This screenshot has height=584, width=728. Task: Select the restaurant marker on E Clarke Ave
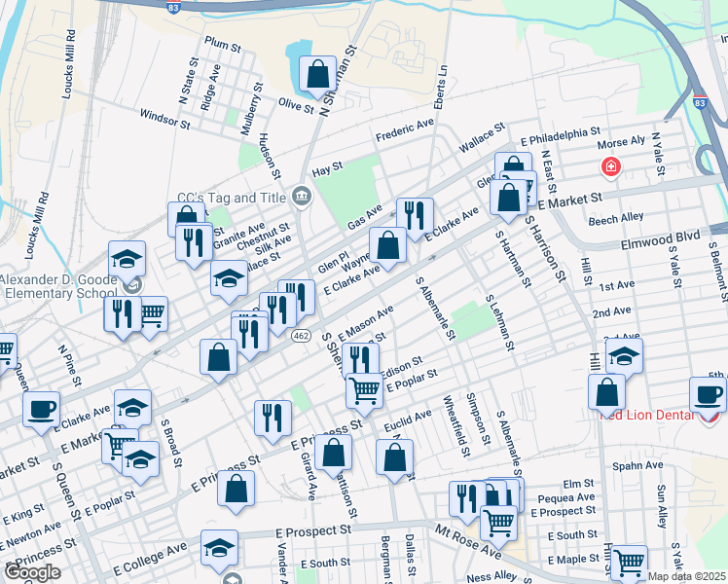click(x=415, y=216)
